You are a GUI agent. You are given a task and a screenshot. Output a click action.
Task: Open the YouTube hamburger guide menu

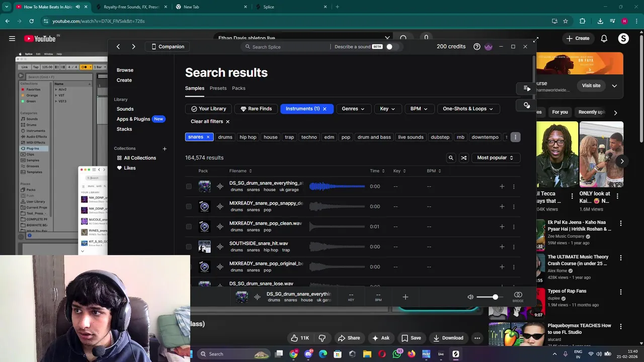[x=12, y=38]
